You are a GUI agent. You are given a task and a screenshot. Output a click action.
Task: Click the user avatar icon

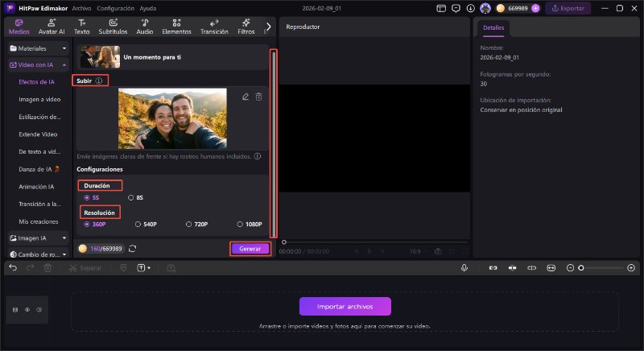[485, 8]
